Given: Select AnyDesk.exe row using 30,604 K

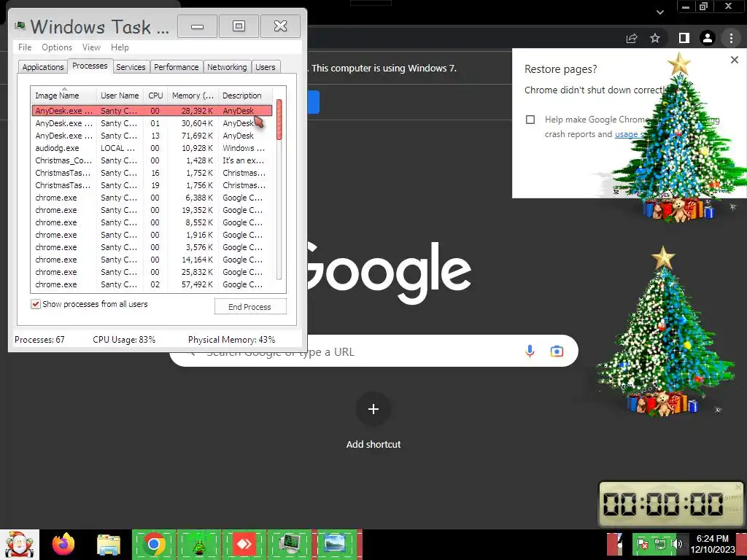Looking at the screenshot, I should click(152, 123).
